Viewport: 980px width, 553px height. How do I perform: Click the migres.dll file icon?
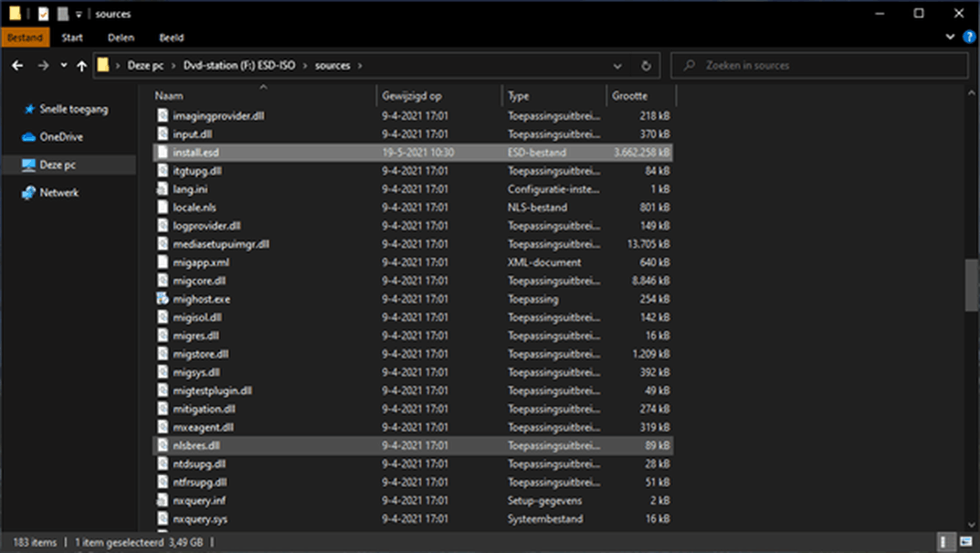163,336
